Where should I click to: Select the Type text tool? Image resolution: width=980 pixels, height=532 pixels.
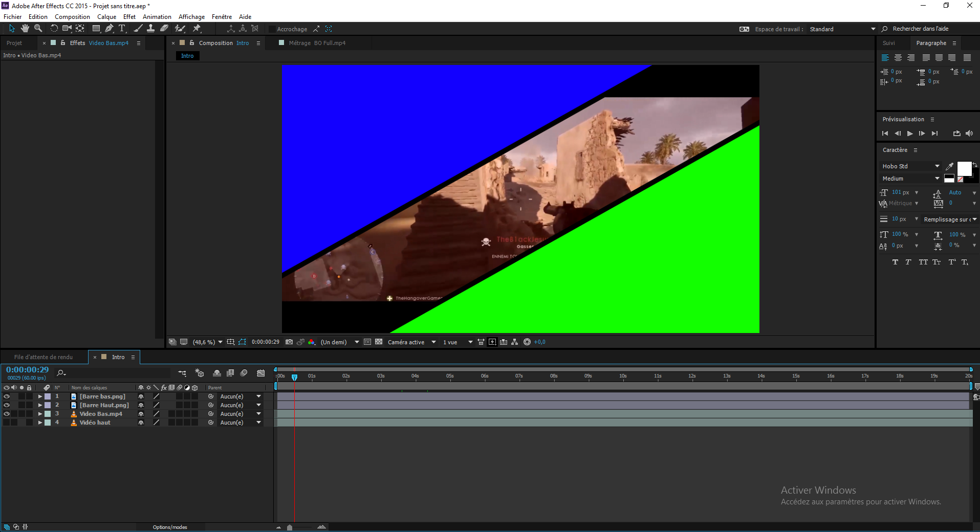(x=122, y=29)
